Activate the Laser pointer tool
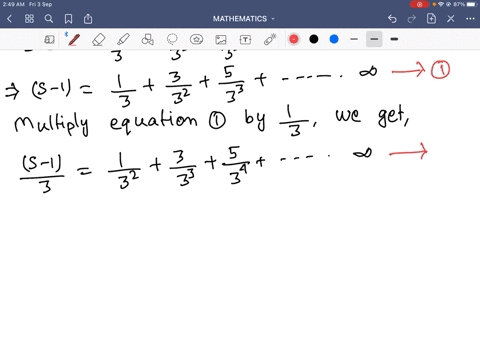The width and height of the screenshot is (480, 360). click(270, 40)
